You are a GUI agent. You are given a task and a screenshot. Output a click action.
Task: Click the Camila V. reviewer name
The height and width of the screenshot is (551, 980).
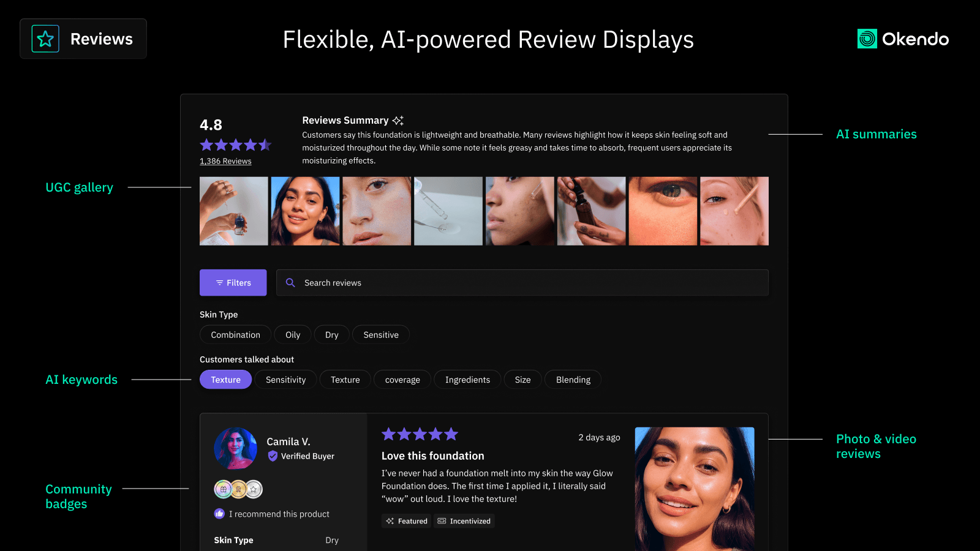point(288,441)
